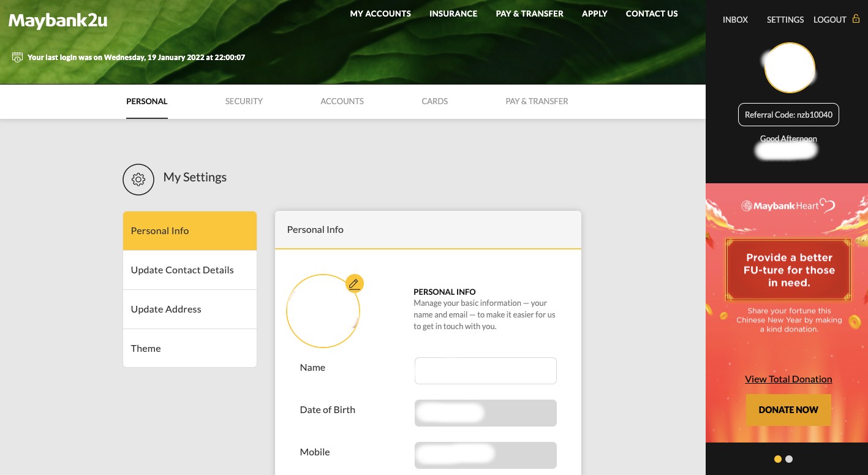Click the logout padlock icon

point(856,19)
